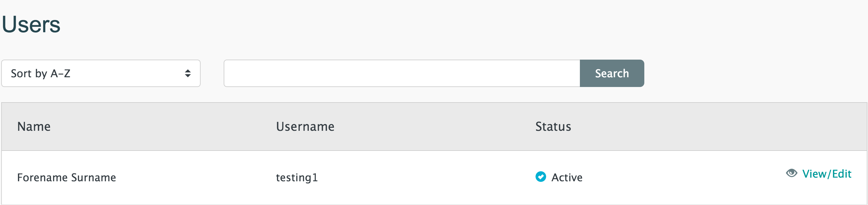The height and width of the screenshot is (205, 868).
Task: Click the word 'Edit' in the View/Edit link
Action: (842, 174)
